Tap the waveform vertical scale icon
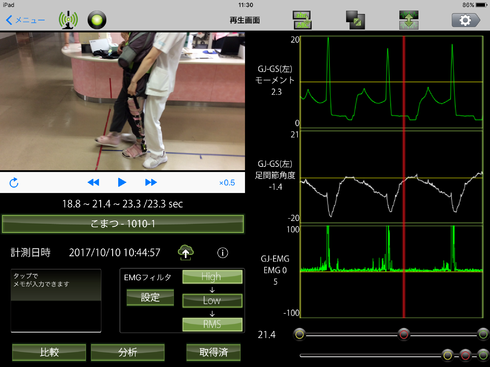Screen dimensions: 490x367 409,20
